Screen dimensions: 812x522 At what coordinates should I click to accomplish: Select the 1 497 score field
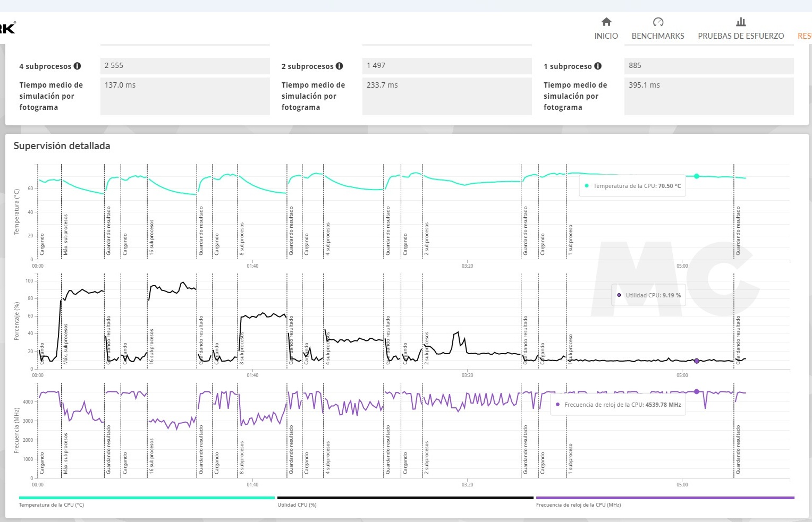446,66
